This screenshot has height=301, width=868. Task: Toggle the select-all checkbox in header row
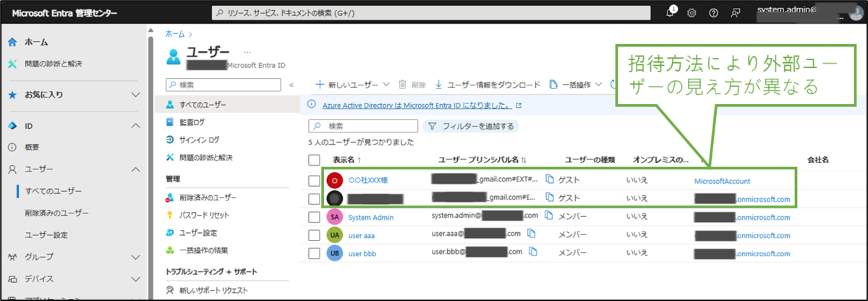click(314, 160)
